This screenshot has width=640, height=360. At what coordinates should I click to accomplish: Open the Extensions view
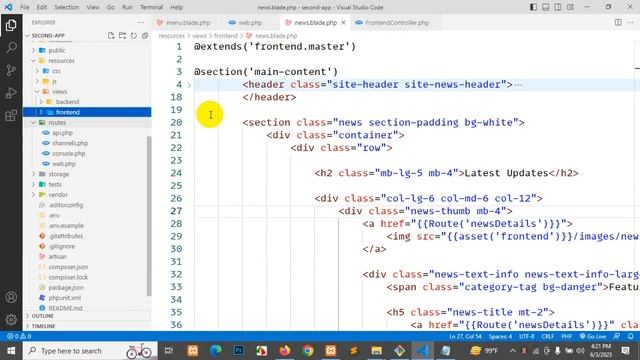click(x=11, y=116)
